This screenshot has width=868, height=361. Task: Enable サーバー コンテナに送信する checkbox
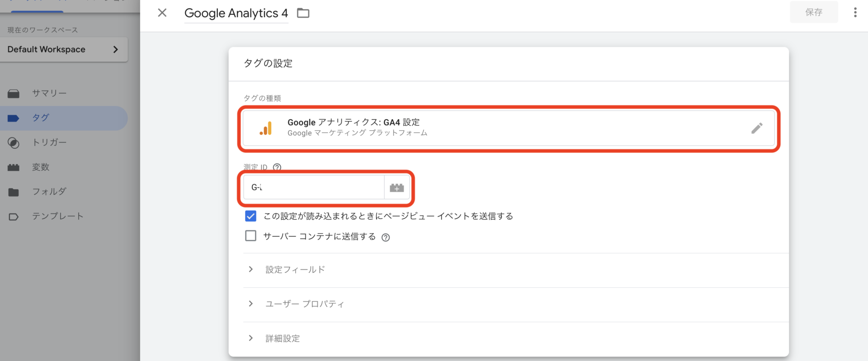click(250, 236)
